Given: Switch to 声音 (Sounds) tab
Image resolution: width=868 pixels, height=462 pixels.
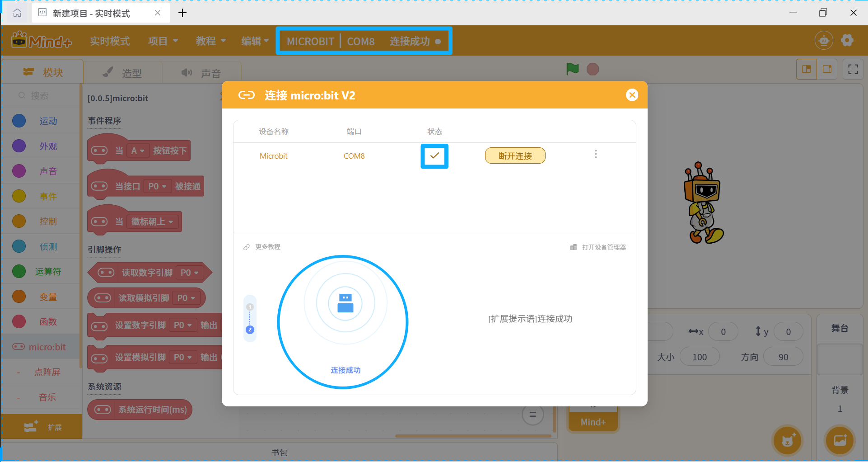Looking at the screenshot, I should point(201,72).
